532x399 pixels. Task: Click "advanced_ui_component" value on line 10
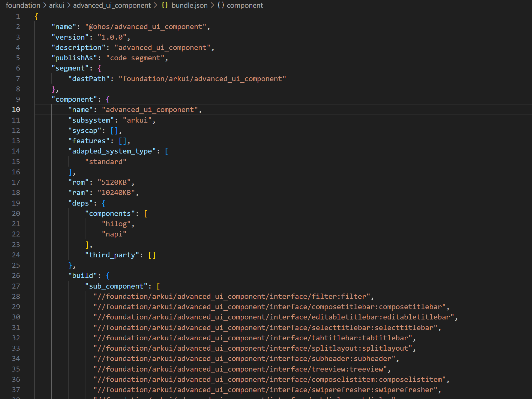150,110
